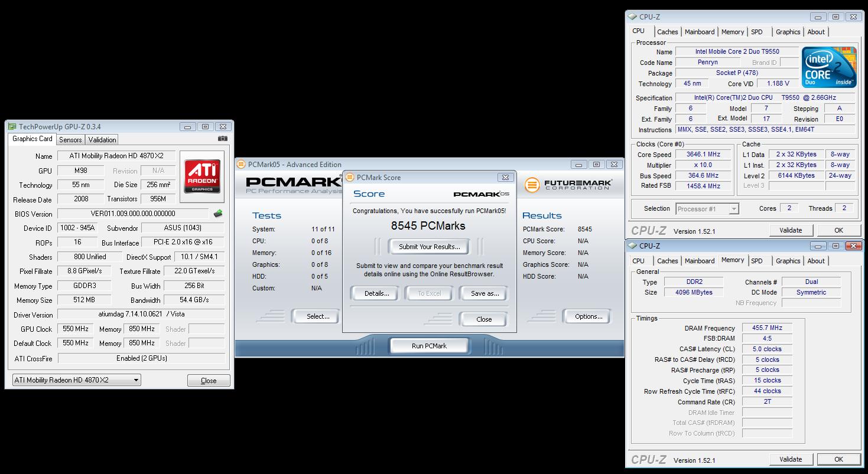The width and height of the screenshot is (868, 474).
Task: Maximize the PCMark05 window
Action: tap(597, 165)
